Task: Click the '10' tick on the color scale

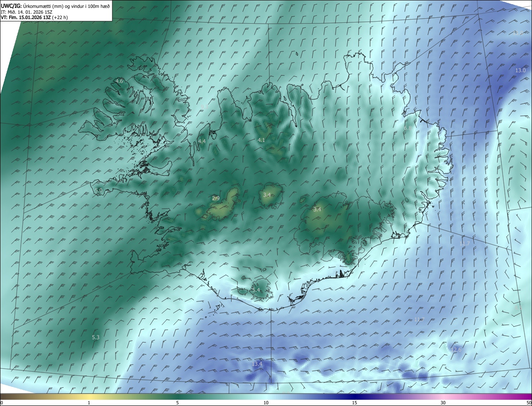Action: [x=266, y=403]
